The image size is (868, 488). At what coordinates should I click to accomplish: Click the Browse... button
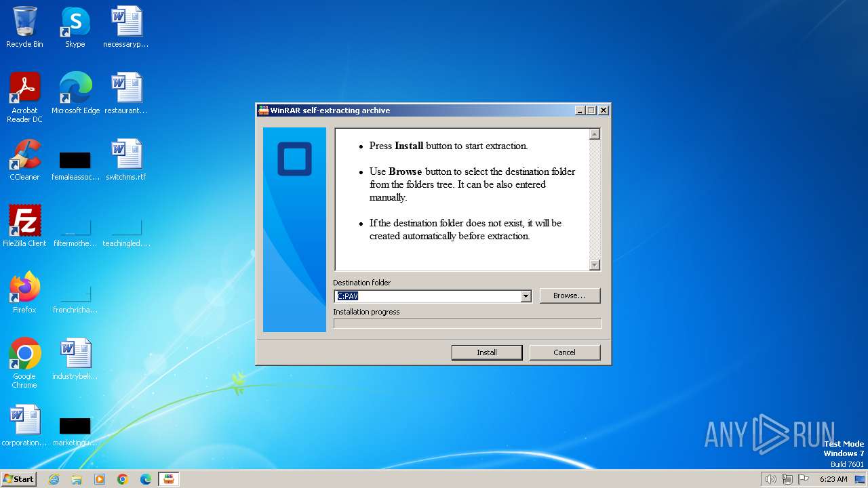569,296
